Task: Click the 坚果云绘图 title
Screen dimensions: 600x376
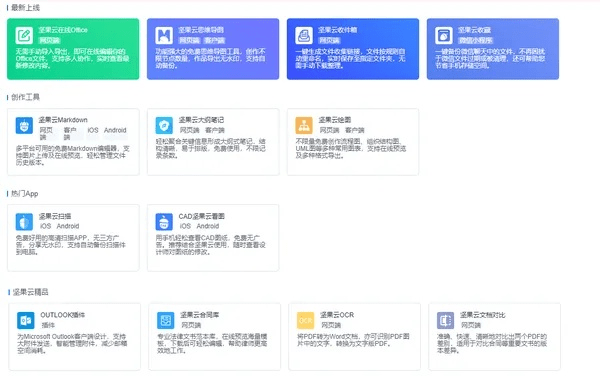Action: tap(335, 120)
